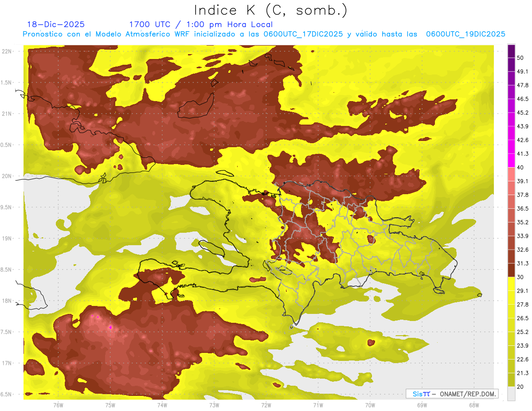Click the colorbar value '33.9'
This screenshot has width=532, height=411.
(x=523, y=236)
